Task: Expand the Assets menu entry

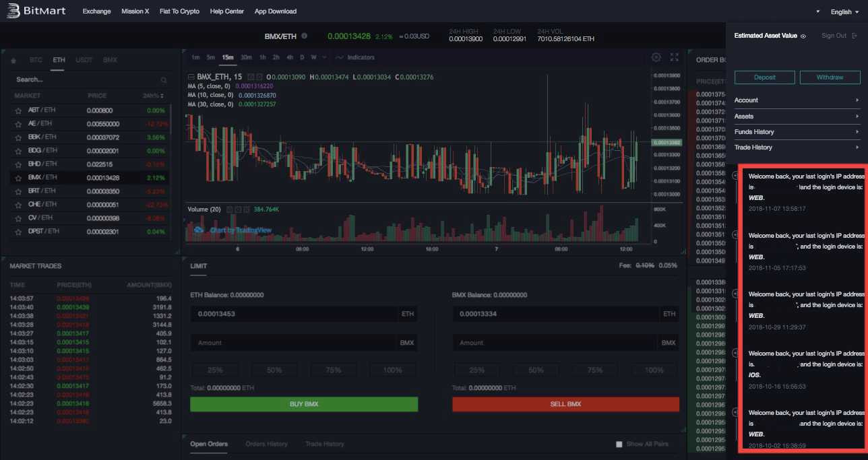Action: [797, 117]
